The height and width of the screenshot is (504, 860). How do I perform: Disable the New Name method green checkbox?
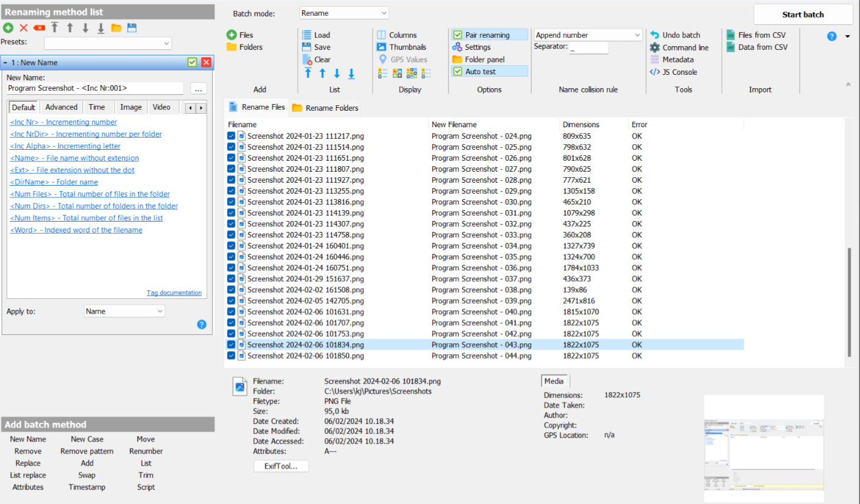[192, 62]
